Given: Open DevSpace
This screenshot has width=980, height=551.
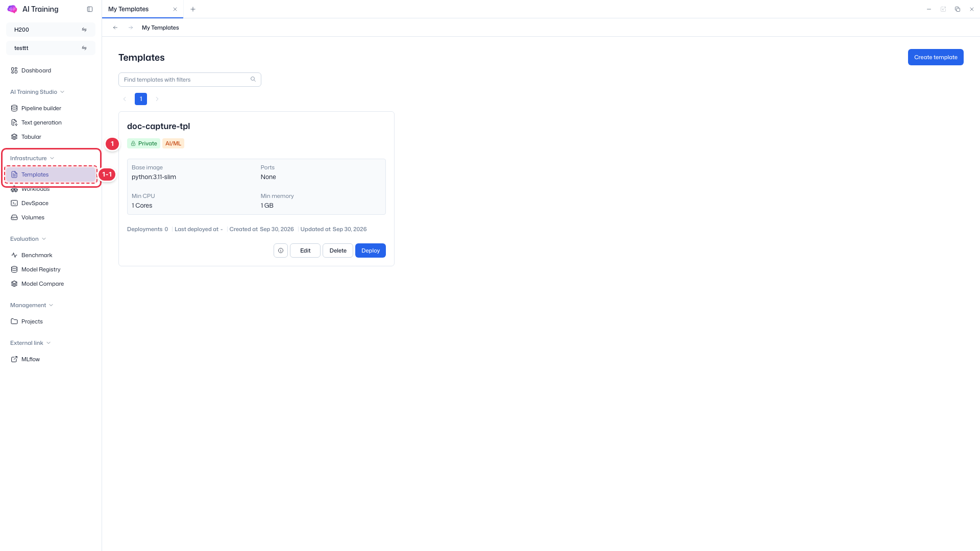Looking at the screenshot, I should [51, 203].
